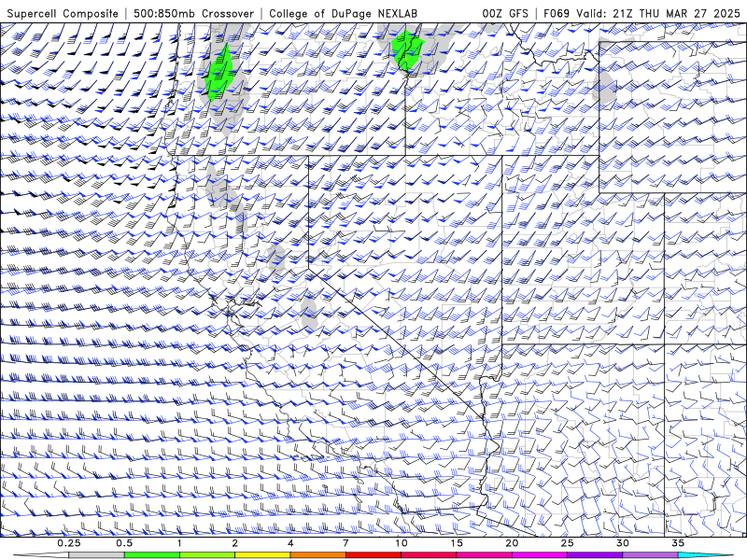Click the '0.25' color scale label
747x560 pixels.
(x=69, y=543)
